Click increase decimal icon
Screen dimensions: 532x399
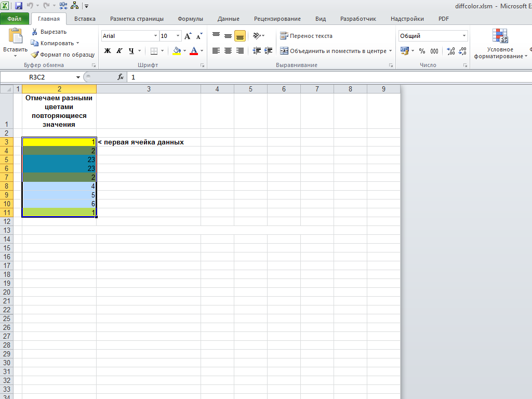click(451, 51)
